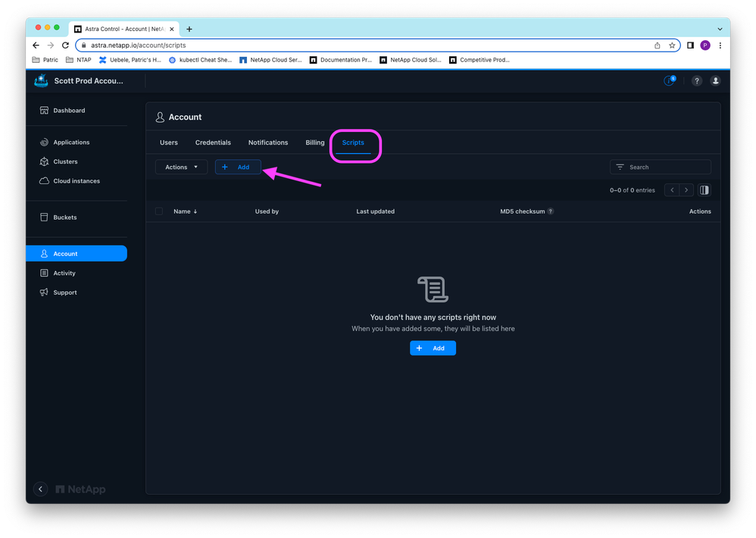Switch to the Users tab
756x538 pixels.
coord(169,142)
